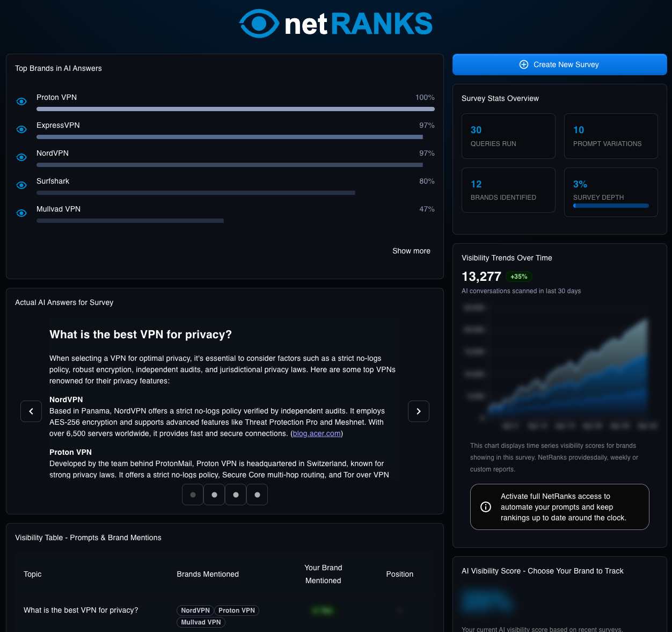Toggle visibility eye for ExpressVPN
The width and height of the screenshot is (672, 632).
click(x=21, y=129)
